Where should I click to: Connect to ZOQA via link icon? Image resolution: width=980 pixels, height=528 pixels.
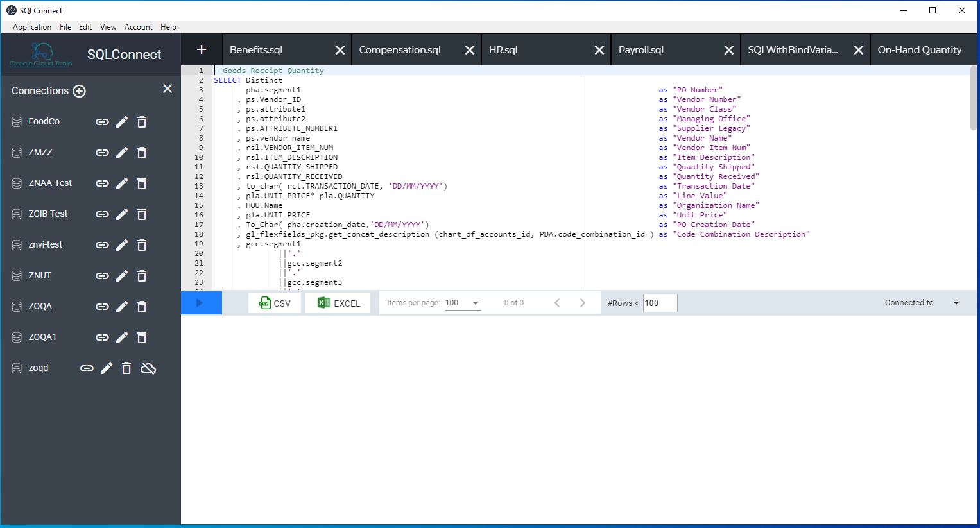pyautogui.click(x=102, y=307)
